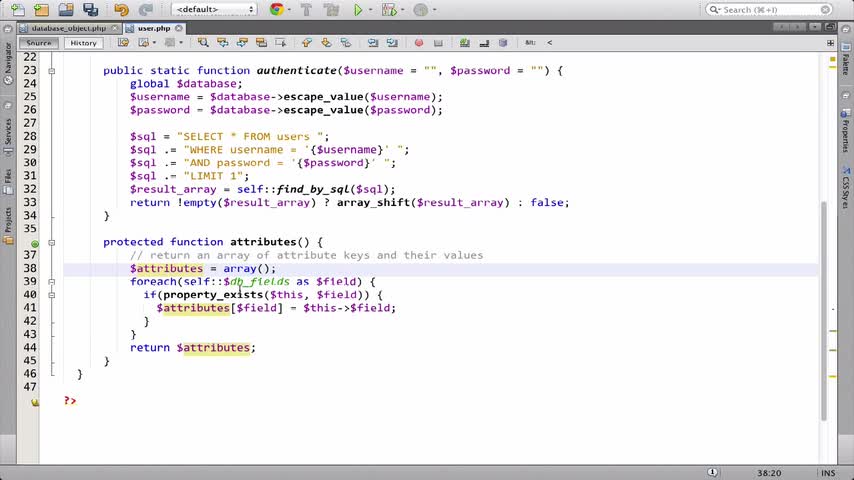Open the dropdown arrow beside Chrome icon
The width and height of the screenshot is (854, 480).
click(x=289, y=10)
